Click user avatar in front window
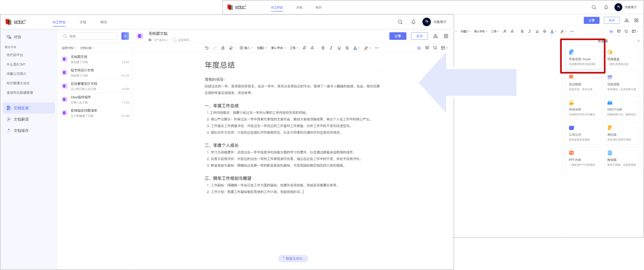Image resolution: width=644 pixels, height=270 pixels. tap(426, 22)
